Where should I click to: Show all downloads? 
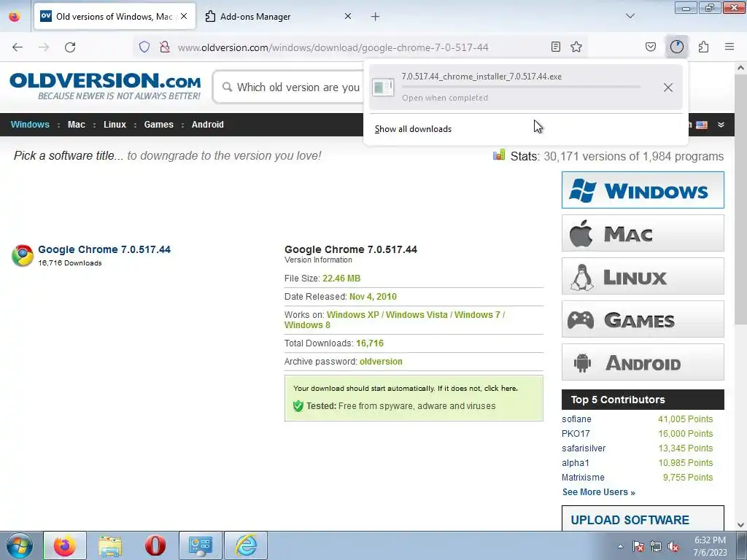pyautogui.click(x=413, y=129)
